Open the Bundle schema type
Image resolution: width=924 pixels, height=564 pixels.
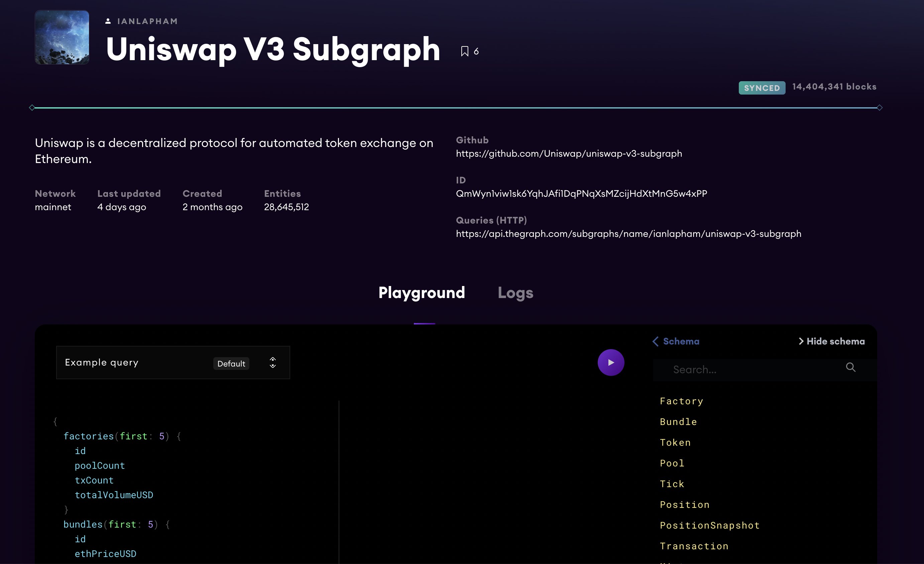click(x=678, y=422)
